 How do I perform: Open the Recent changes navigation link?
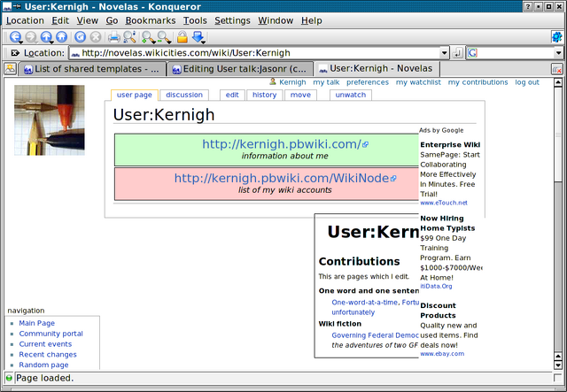(48, 355)
